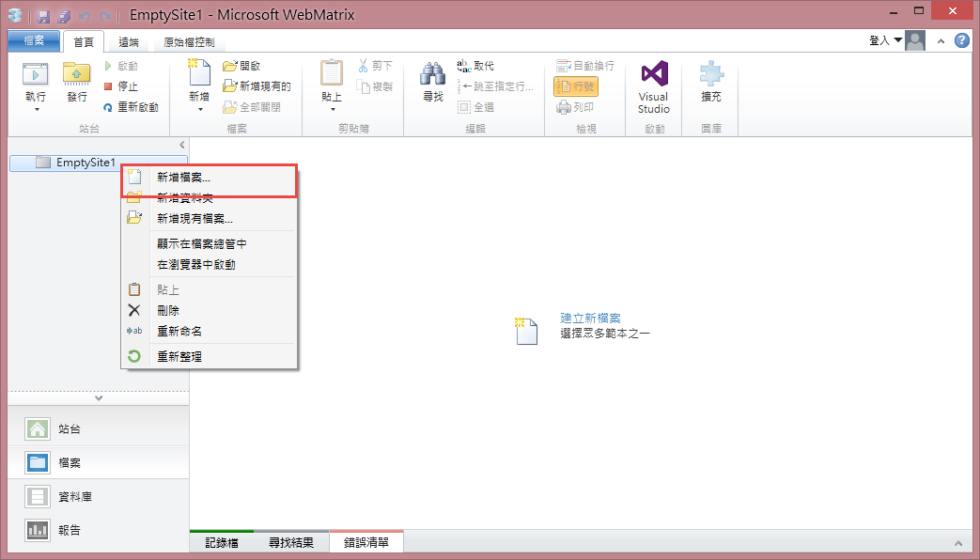The height and width of the screenshot is (560, 980).
Task: Click 新增現有的 in the ribbon
Action: (257, 86)
